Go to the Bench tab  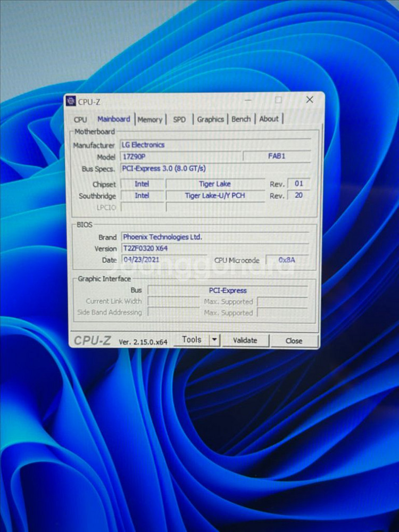point(241,119)
